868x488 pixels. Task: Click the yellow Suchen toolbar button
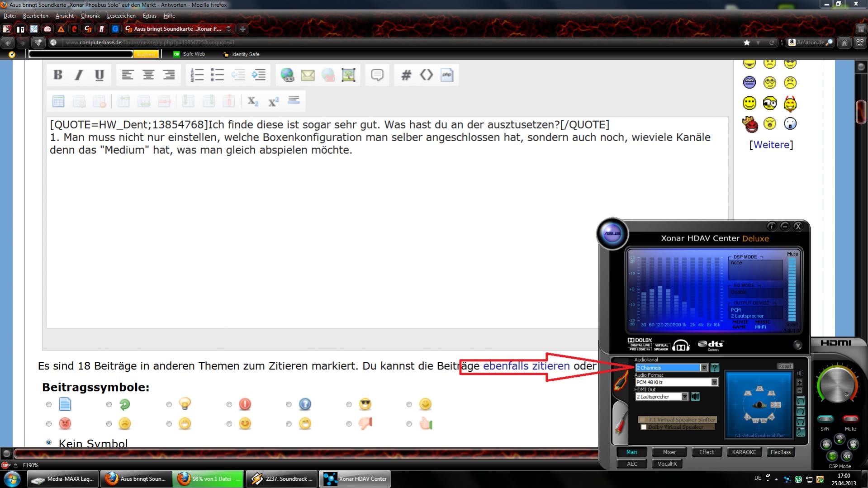(146, 54)
